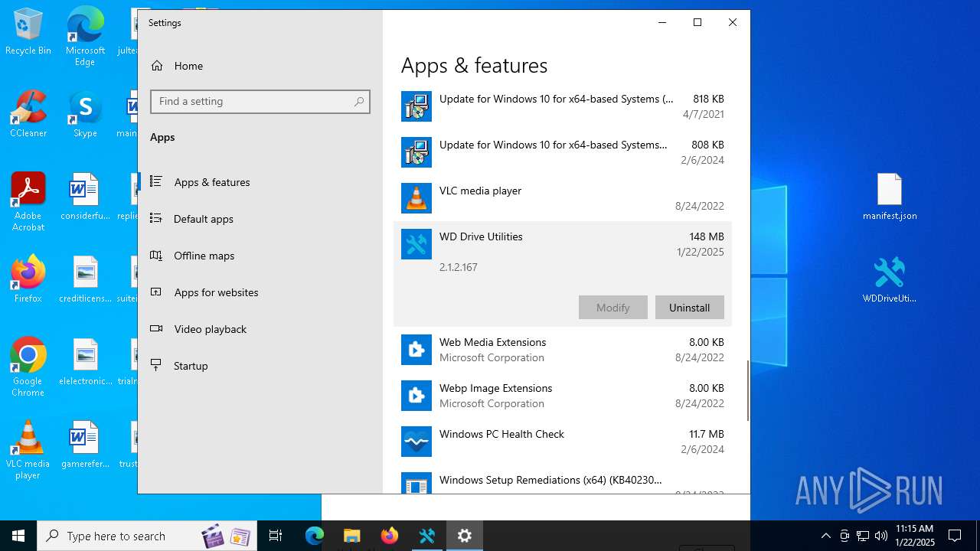Select gamerefer... Word document on desktop
The width and height of the screenshot is (980, 551).
tap(85, 445)
